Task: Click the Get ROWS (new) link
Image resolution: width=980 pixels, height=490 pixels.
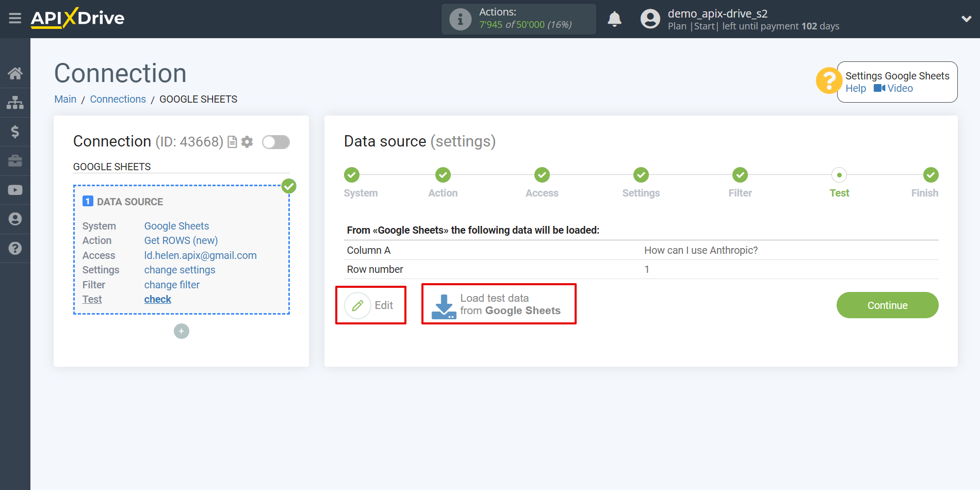Action: pos(181,240)
